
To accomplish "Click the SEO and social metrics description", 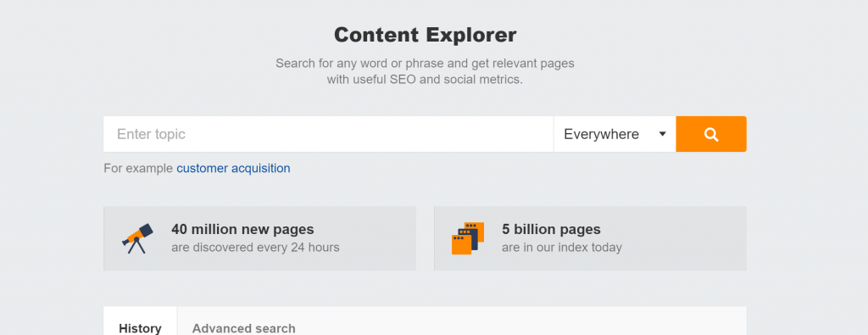I will (x=425, y=79).
